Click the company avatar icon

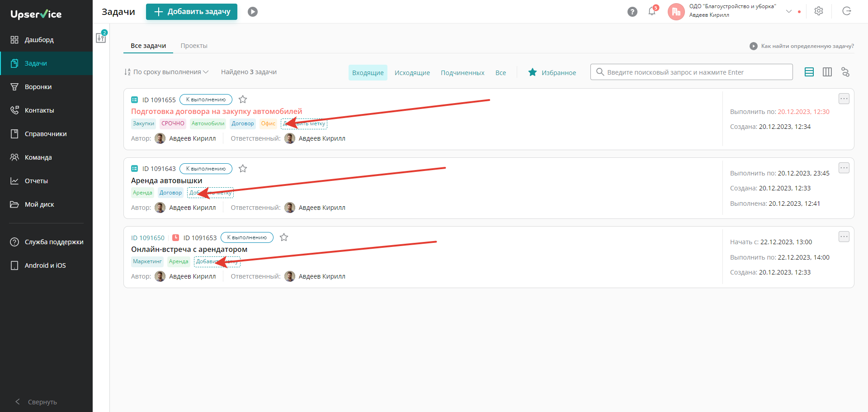coord(676,12)
